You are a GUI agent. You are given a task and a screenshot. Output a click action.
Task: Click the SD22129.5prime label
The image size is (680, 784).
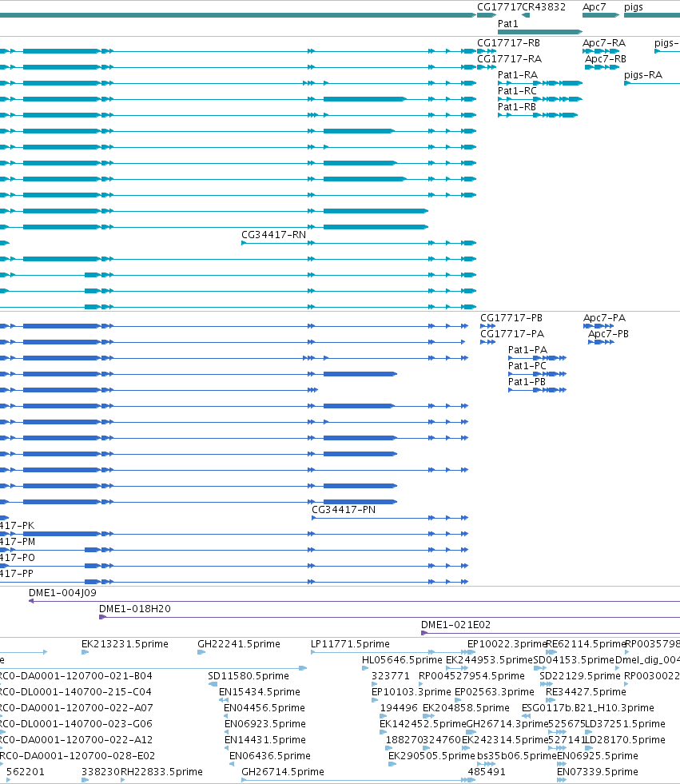(580, 676)
